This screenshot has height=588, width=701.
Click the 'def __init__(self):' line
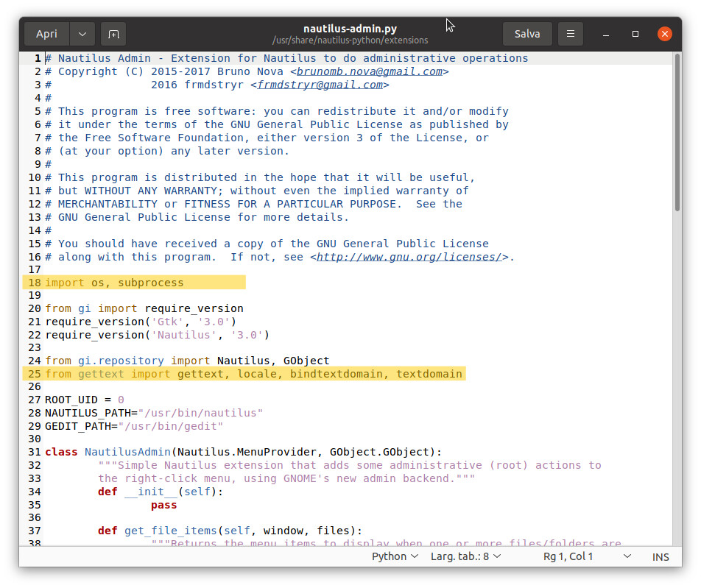pyautogui.click(x=161, y=492)
